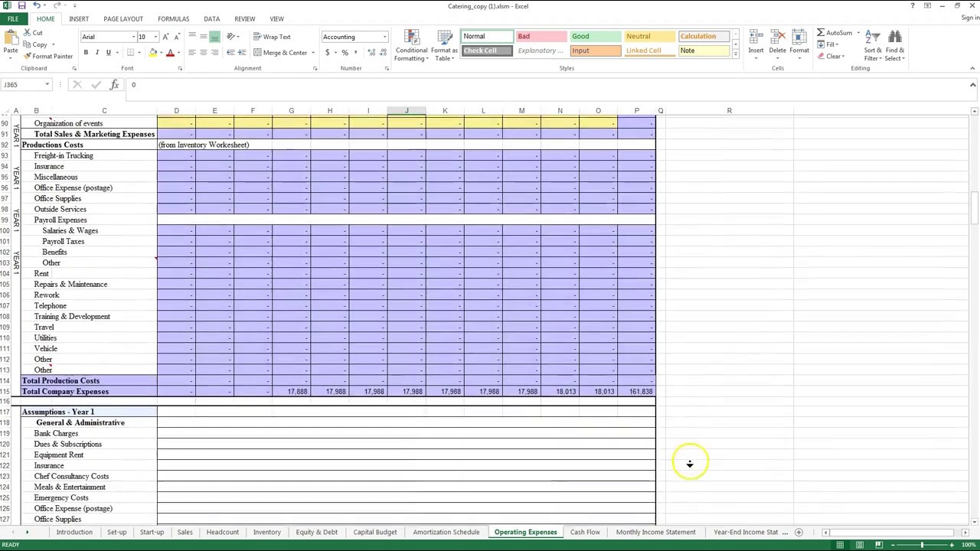Open the font name dropdown showing Arial
980x551 pixels.
(133, 37)
